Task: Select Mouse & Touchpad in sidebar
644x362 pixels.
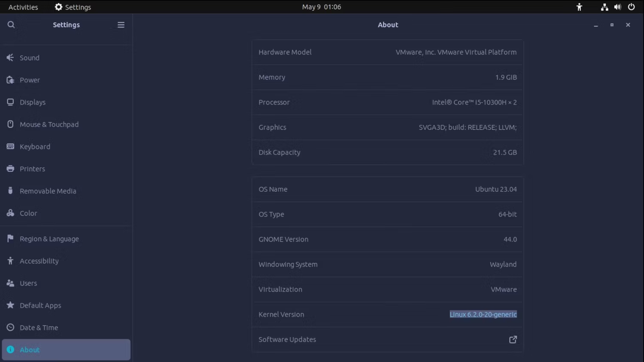Action: tap(66, 124)
